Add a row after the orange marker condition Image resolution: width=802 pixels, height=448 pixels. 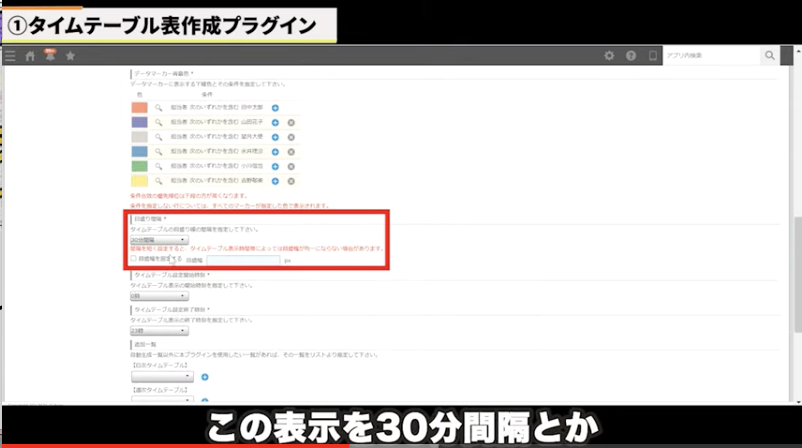coord(275,107)
